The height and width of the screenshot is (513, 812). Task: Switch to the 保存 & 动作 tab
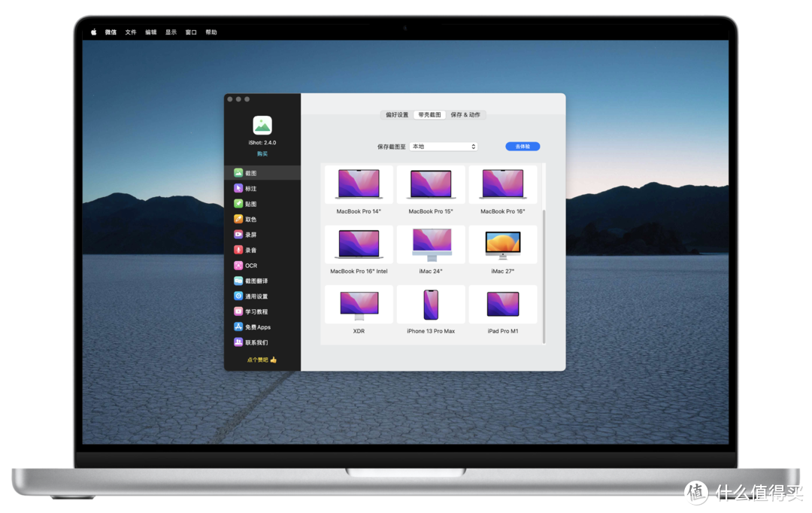tap(465, 114)
